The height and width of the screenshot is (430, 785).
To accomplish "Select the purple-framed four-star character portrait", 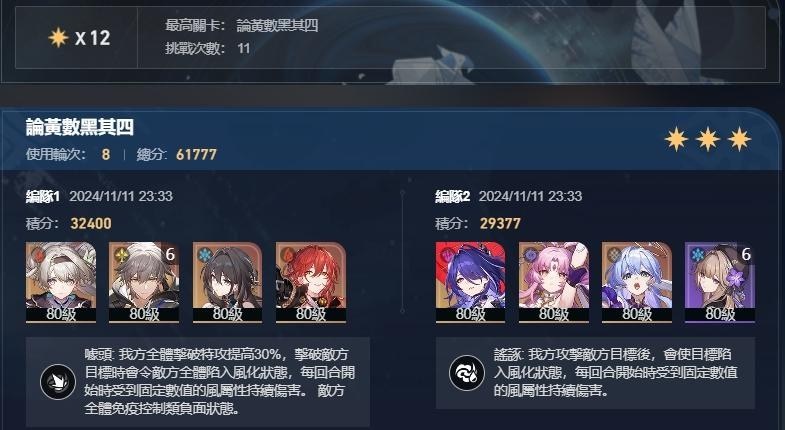I will tap(719, 282).
